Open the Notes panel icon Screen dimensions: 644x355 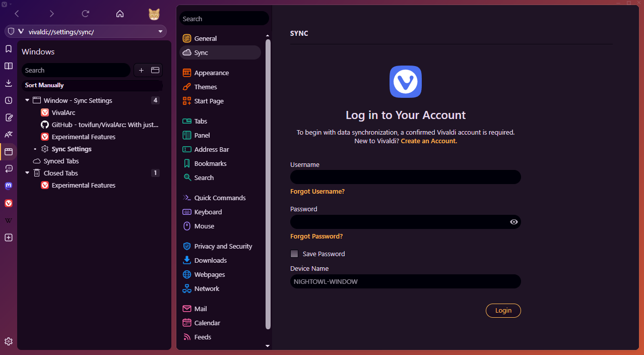9,117
